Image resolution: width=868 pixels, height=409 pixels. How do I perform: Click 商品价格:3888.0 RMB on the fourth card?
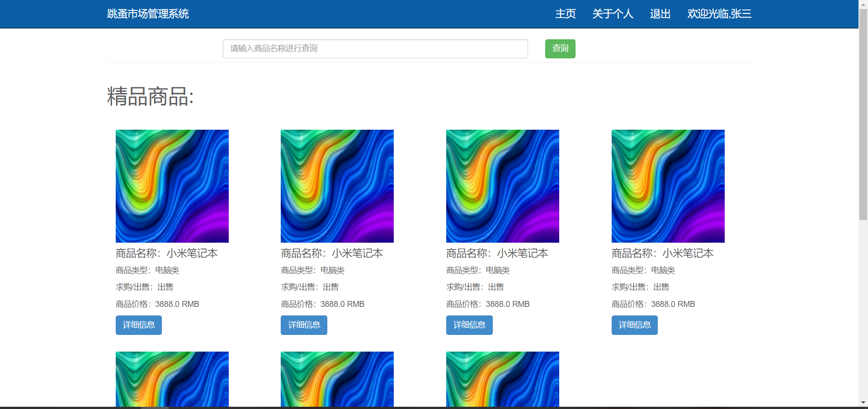point(653,304)
